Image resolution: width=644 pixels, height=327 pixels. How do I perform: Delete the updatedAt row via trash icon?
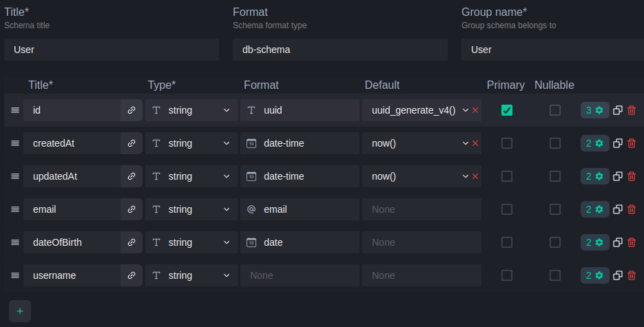pyautogui.click(x=632, y=176)
